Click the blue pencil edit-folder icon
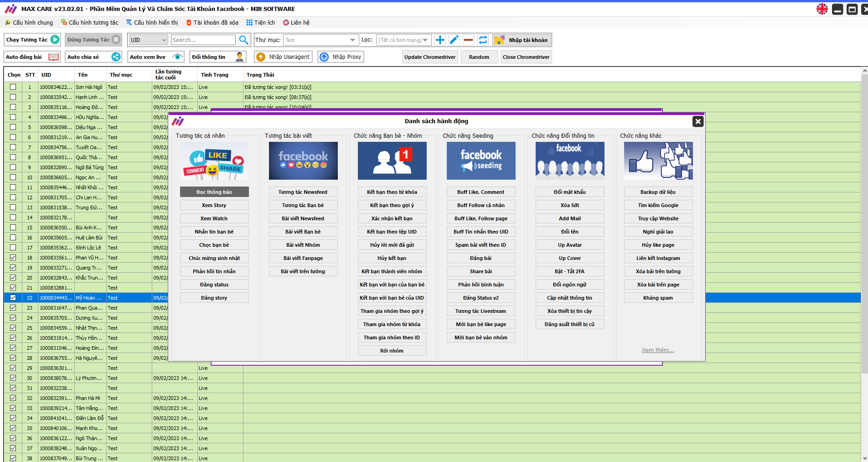868x462 pixels. (454, 40)
